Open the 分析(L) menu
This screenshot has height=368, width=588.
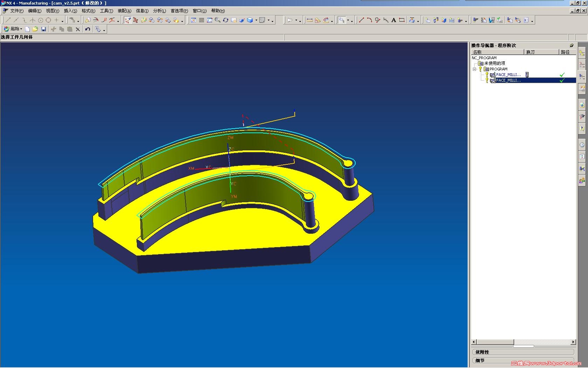click(x=160, y=11)
